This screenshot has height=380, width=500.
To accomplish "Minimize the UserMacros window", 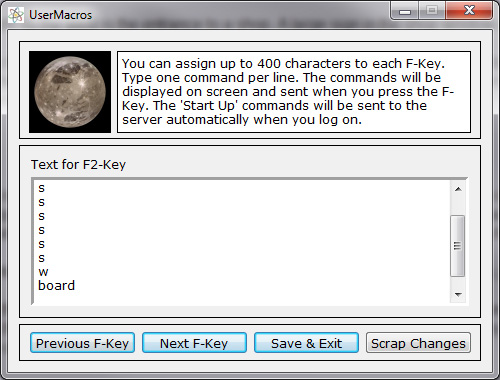I will pyautogui.click(x=405, y=11).
